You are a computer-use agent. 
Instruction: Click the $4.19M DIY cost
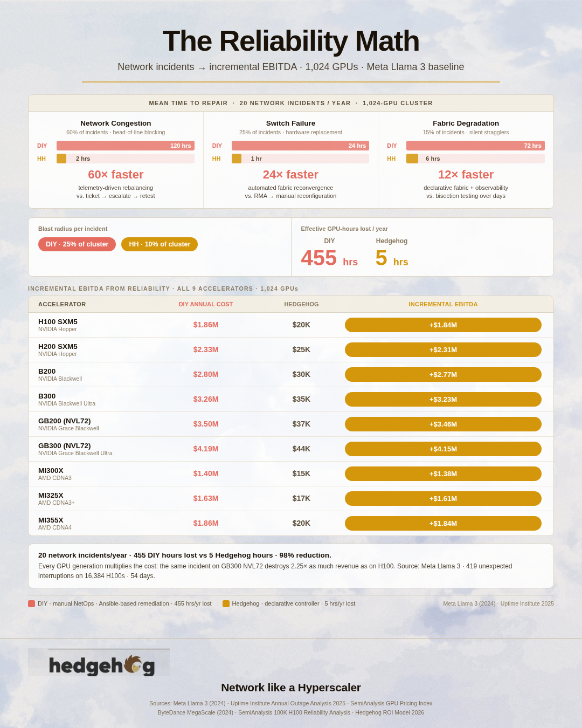pyautogui.click(x=206, y=449)
